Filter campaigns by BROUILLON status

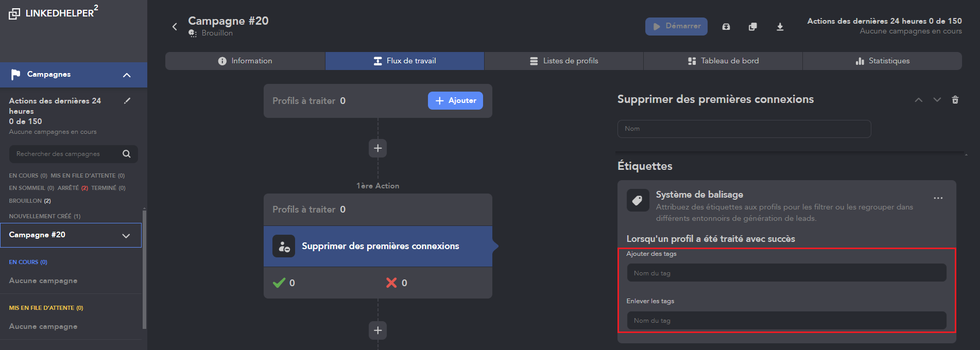click(x=29, y=201)
